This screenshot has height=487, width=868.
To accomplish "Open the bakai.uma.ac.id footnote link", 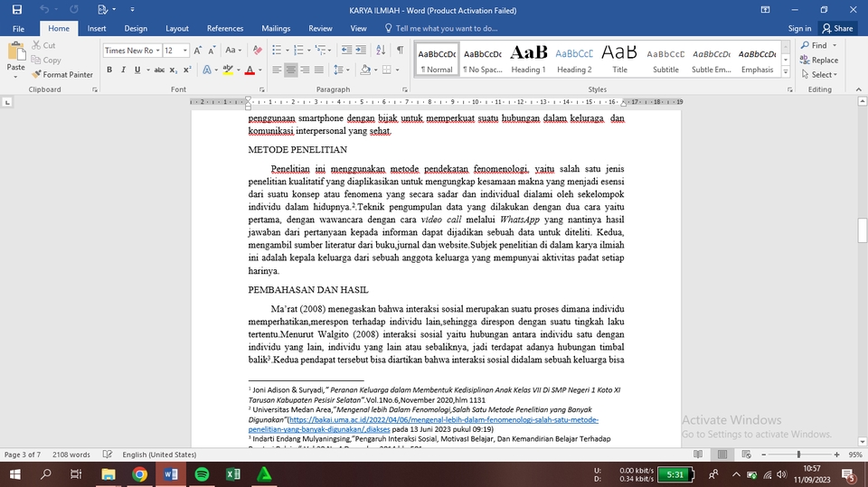I will click(423, 425).
